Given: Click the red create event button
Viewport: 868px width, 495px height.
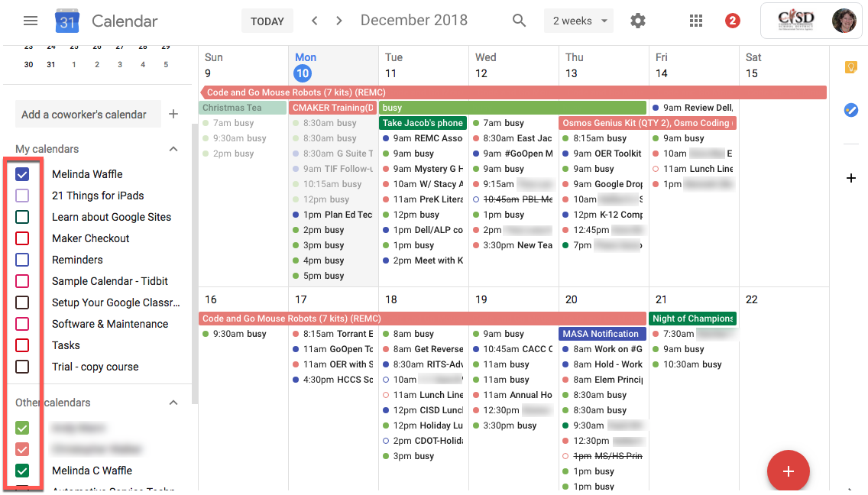Looking at the screenshot, I should coord(788,471).
